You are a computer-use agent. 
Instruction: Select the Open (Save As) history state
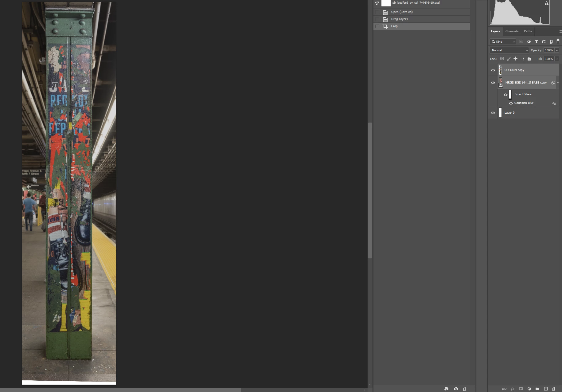pyautogui.click(x=422, y=12)
